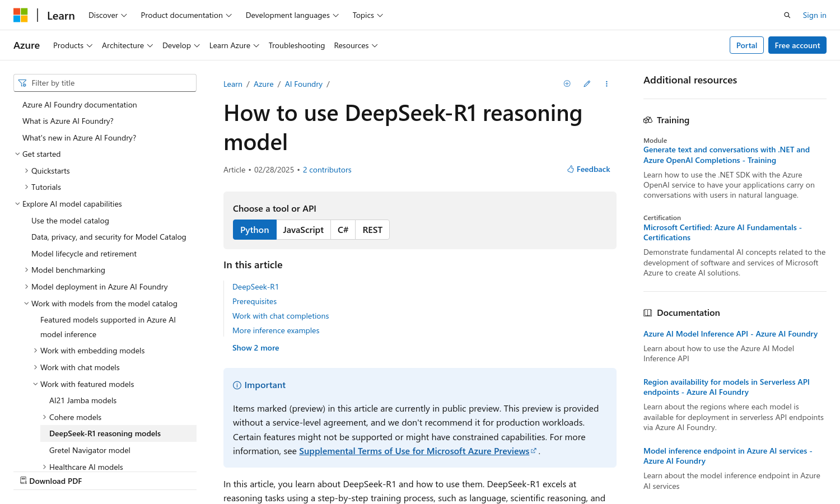The image size is (840, 504).
Task: Click the Microsoft logo icon
Action: pyautogui.click(x=21, y=15)
